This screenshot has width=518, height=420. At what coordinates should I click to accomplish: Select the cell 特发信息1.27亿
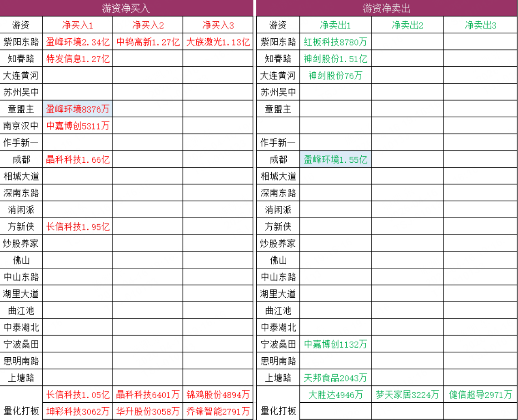(x=78, y=59)
